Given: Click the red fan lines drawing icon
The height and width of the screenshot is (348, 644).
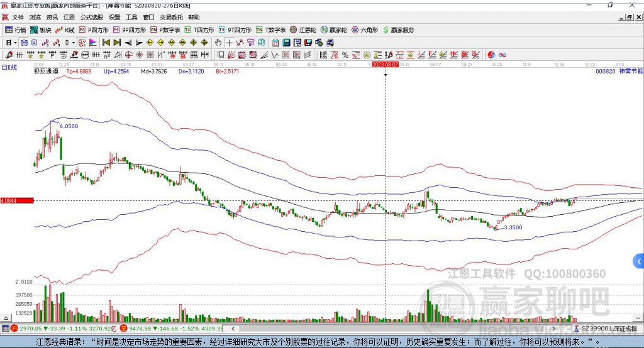Looking at the screenshot, I should 231,55.
